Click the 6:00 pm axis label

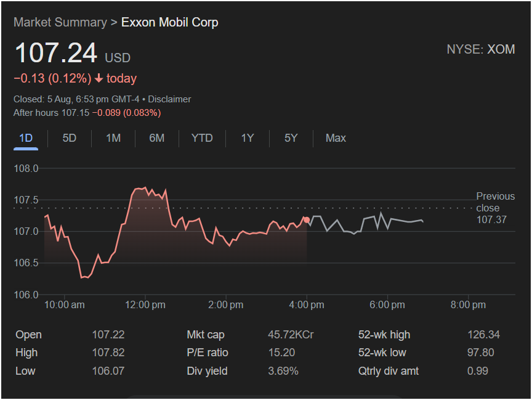[x=387, y=305]
